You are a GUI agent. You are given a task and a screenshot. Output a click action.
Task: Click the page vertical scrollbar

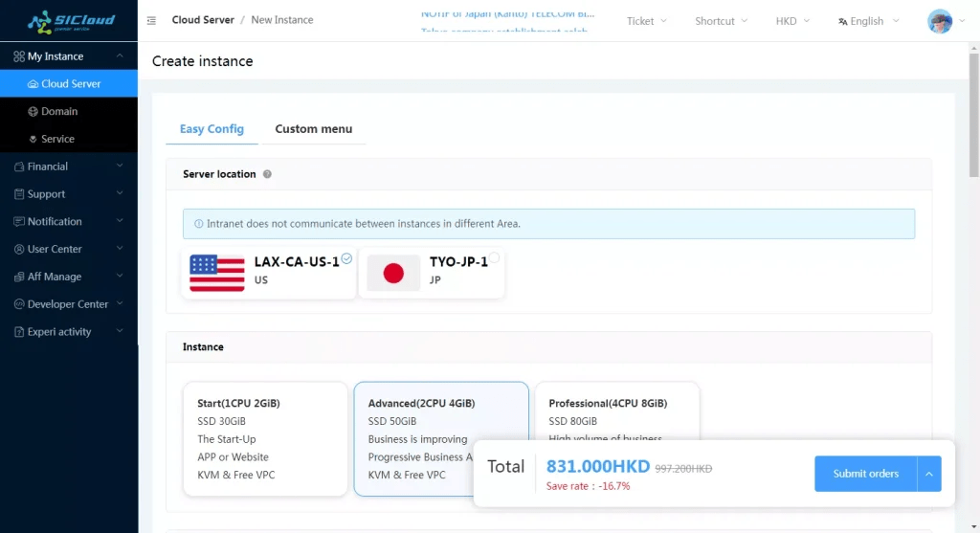pos(973,115)
